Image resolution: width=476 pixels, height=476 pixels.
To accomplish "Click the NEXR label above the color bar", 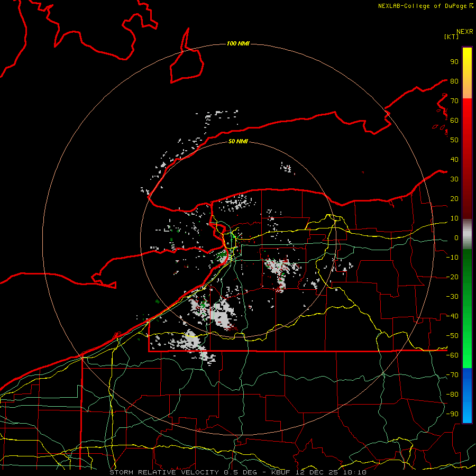I will tap(464, 32).
